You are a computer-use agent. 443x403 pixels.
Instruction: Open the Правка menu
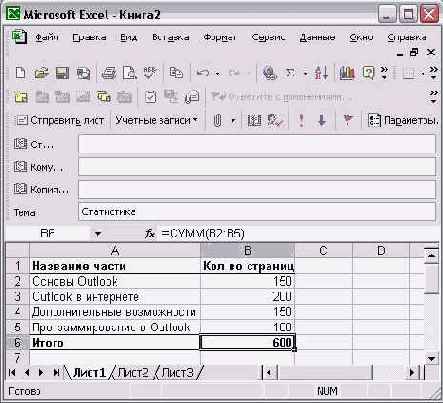[89, 37]
